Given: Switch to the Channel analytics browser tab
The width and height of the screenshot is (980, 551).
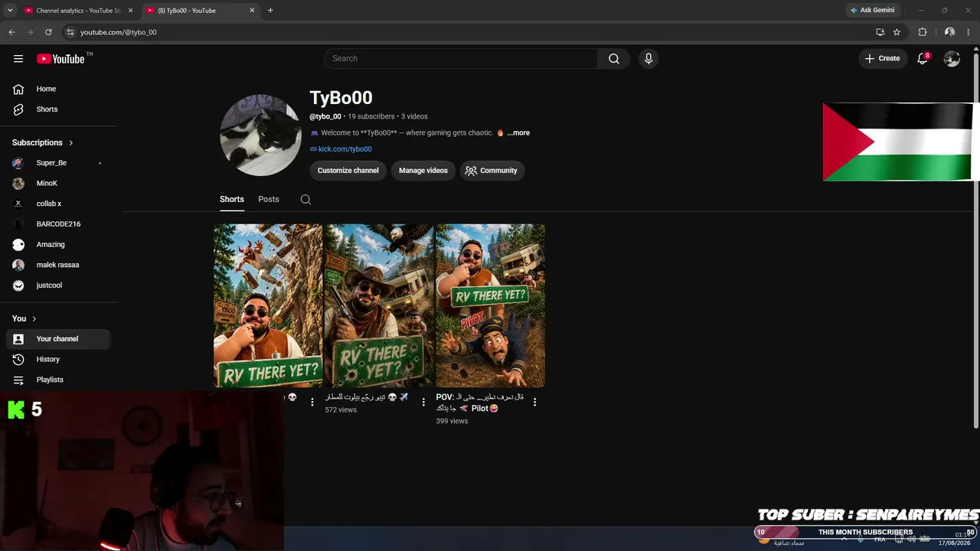Looking at the screenshot, I should tap(77, 11).
